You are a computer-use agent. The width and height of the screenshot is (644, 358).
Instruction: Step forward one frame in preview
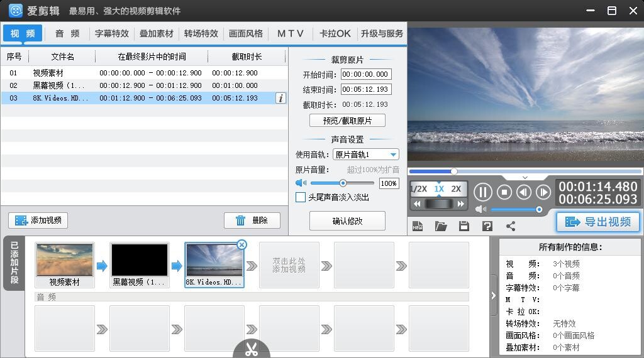pyautogui.click(x=543, y=192)
